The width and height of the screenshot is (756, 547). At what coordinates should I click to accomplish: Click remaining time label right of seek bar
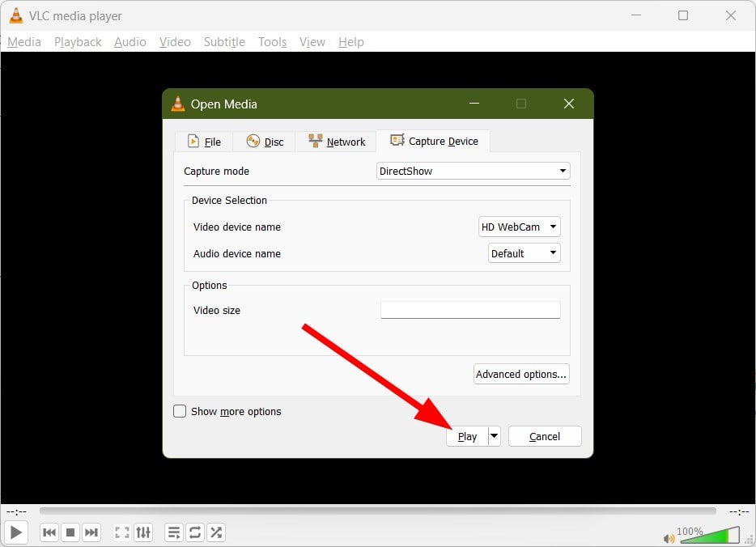[739, 511]
